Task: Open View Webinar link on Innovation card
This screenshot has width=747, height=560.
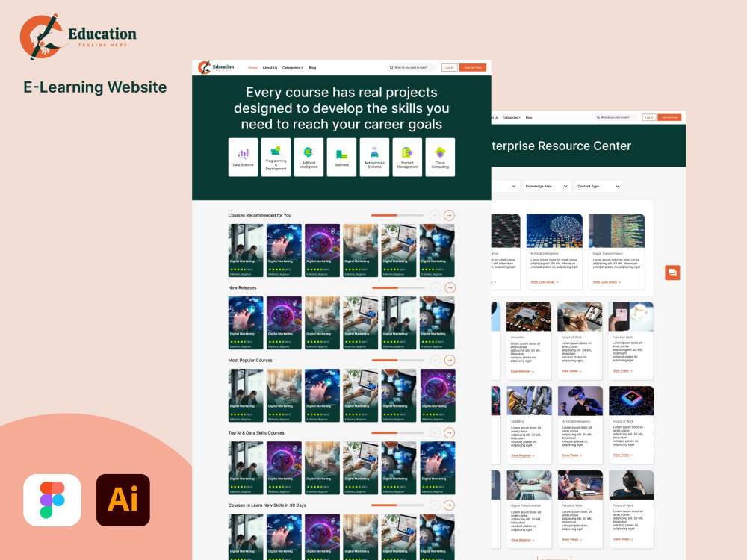Action: pyautogui.click(x=522, y=371)
